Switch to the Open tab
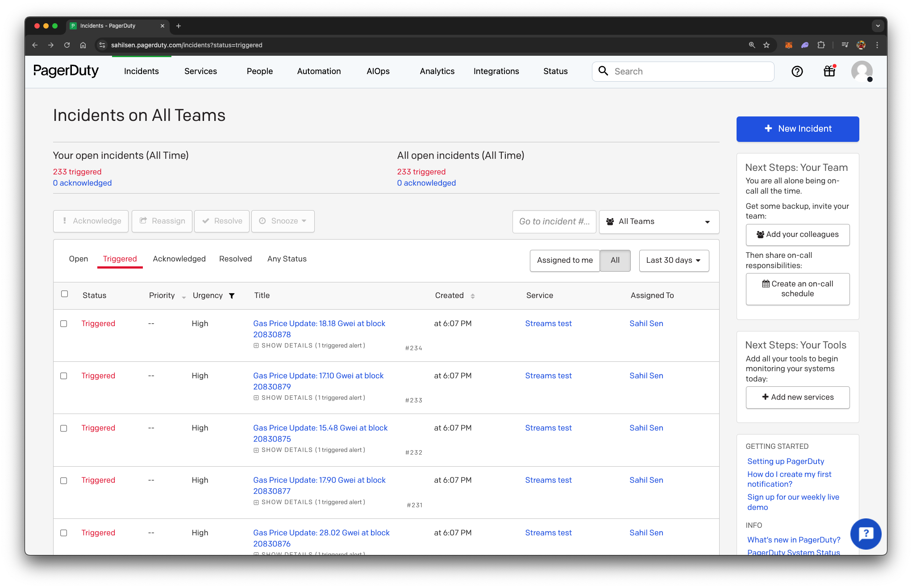This screenshot has width=912, height=588. pyautogui.click(x=79, y=259)
